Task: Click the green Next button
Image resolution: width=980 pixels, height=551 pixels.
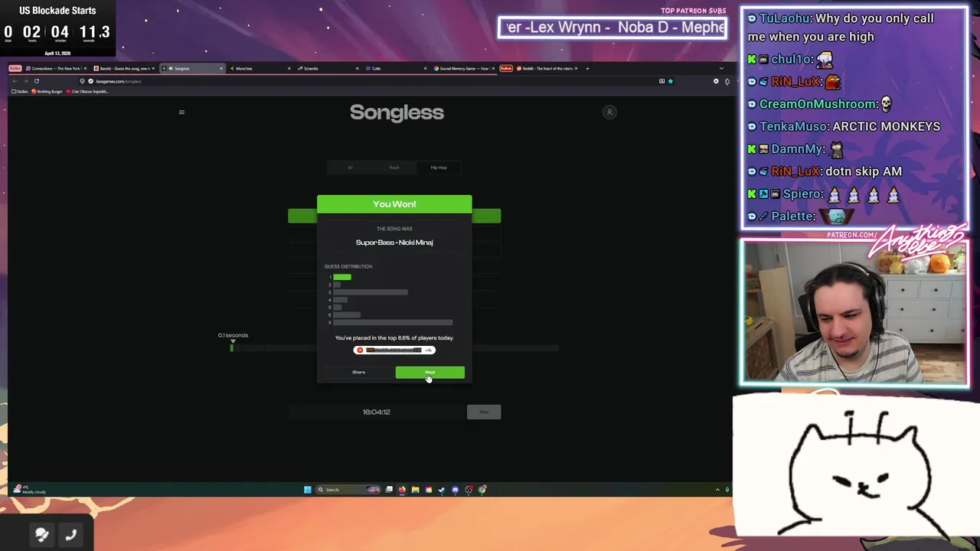Action: tap(430, 372)
